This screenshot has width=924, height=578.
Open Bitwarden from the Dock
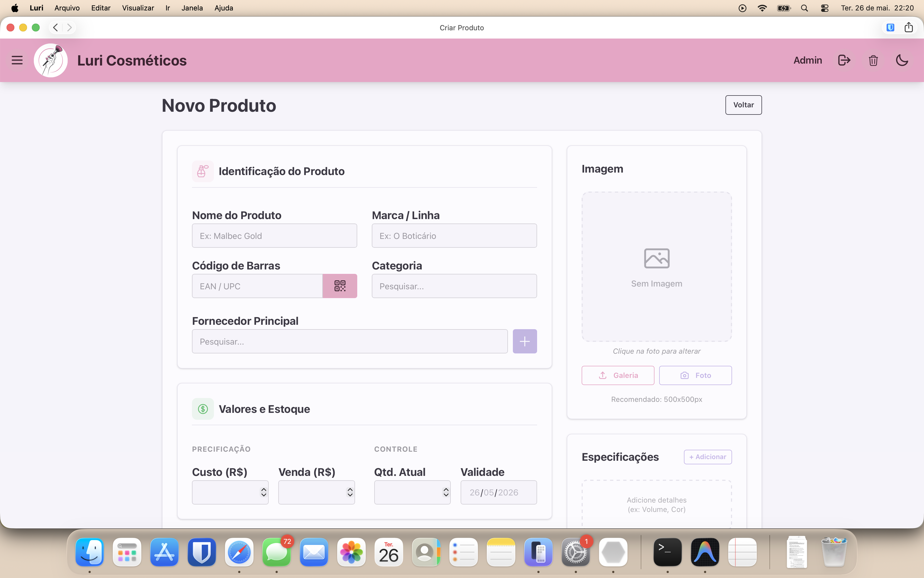click(202, 552)
